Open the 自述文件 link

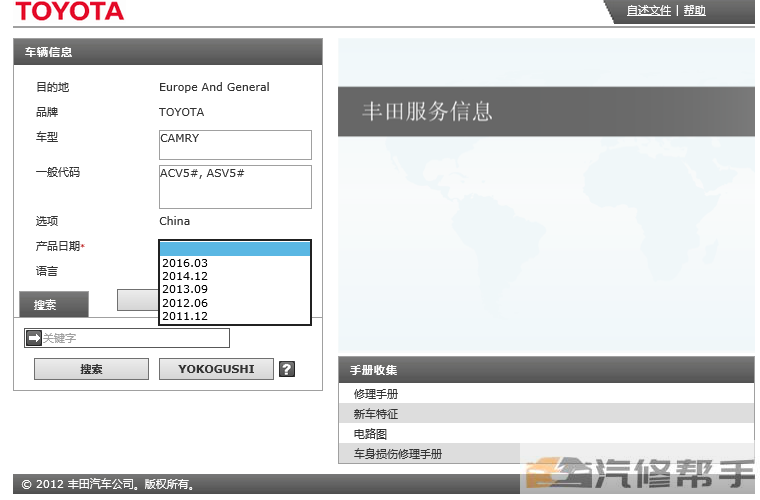[649, 10]
